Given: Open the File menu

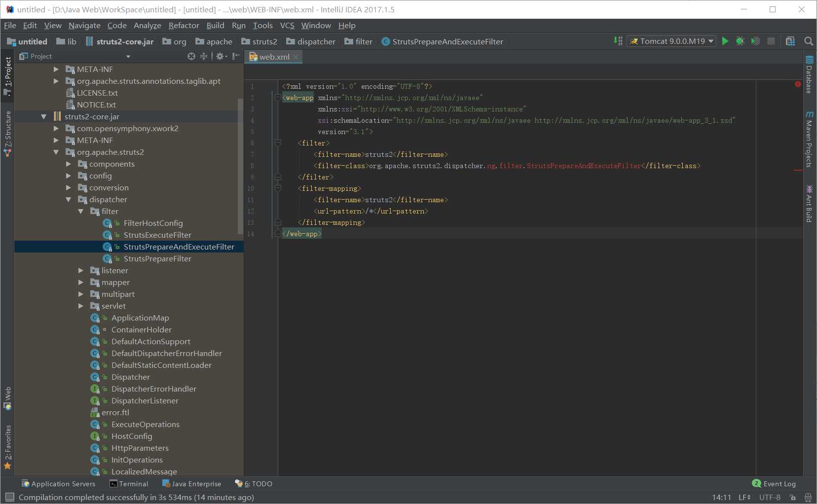Looking at the screenshot, I should [10, 25].
